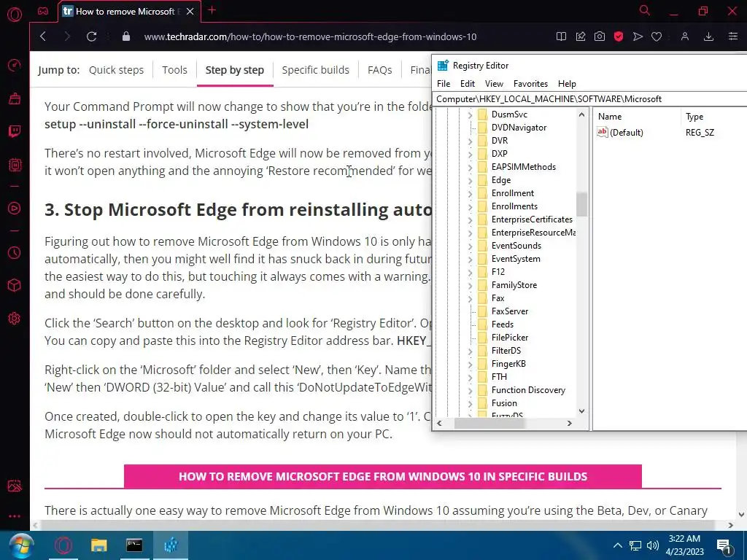Open Opera settings gear in sidebar
The image size is (747, 560).
point(15,318)
